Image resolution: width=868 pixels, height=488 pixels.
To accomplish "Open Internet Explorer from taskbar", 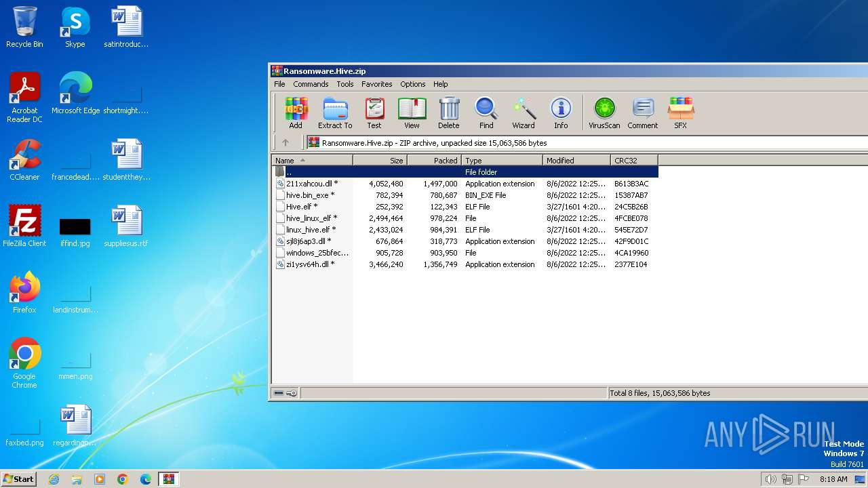I will 54,479.
